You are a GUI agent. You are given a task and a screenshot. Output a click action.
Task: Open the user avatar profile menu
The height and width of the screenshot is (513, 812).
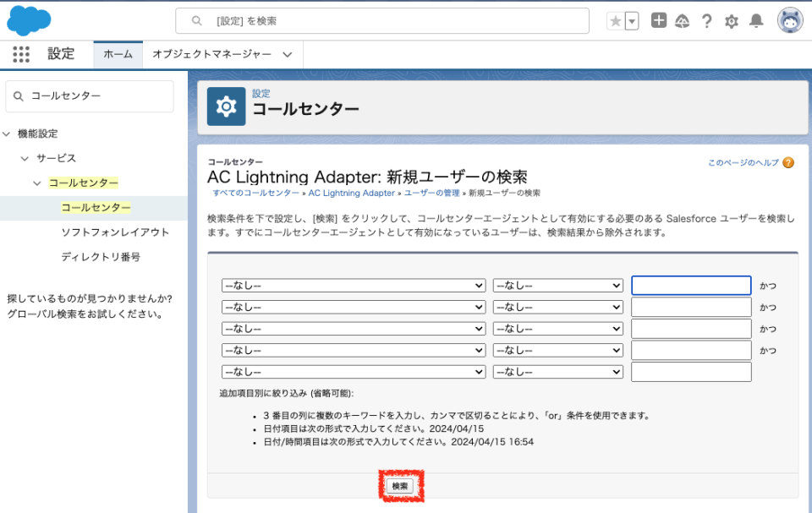(x=790, y=21)
